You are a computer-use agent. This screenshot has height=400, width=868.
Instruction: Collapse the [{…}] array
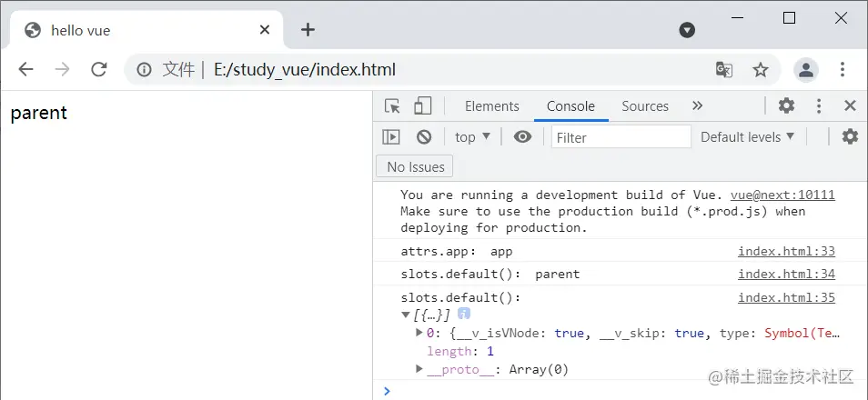point(405,315)
